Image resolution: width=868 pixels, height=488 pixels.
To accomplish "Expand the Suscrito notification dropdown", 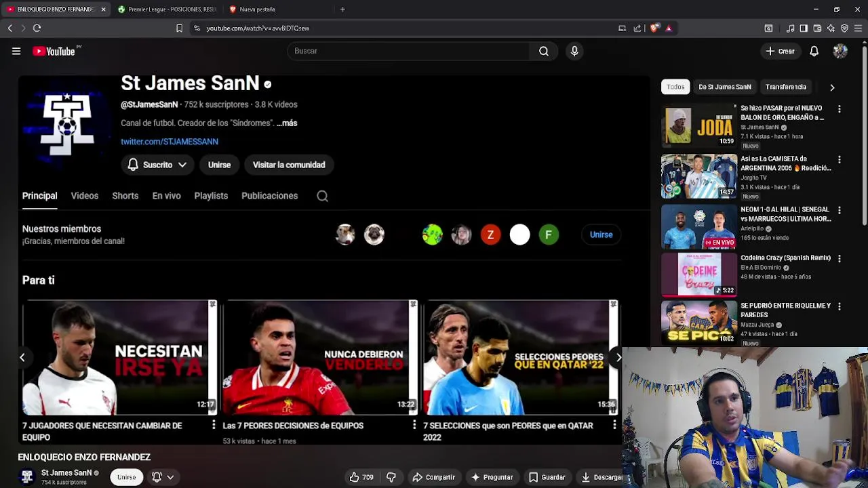I will (x=182, y=165).
